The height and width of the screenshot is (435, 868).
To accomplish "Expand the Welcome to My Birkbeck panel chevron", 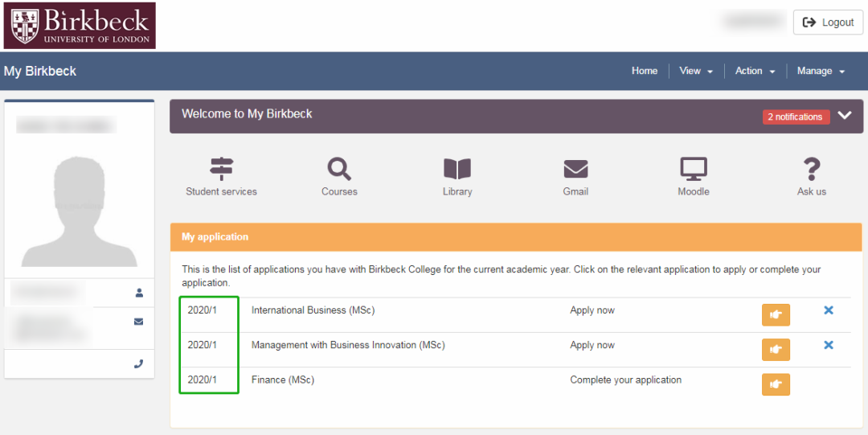I will [x=845, y=115].
